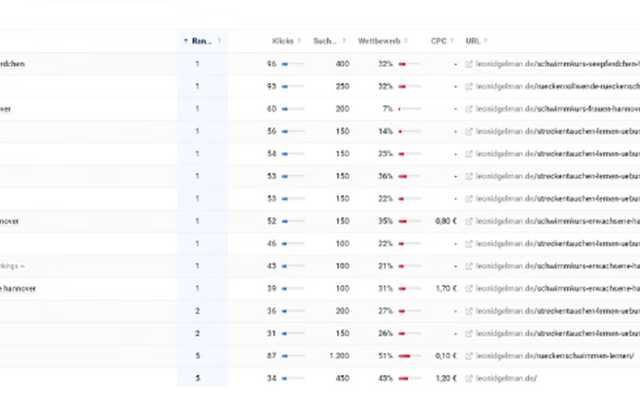
Task: Select the clicks value 87
Action: 272,356
